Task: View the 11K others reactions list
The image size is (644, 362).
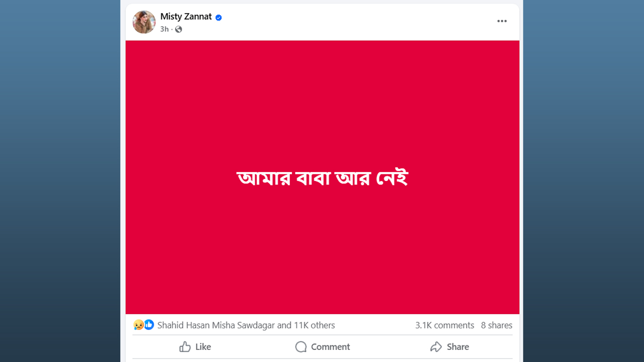Action: pos(314,325)
